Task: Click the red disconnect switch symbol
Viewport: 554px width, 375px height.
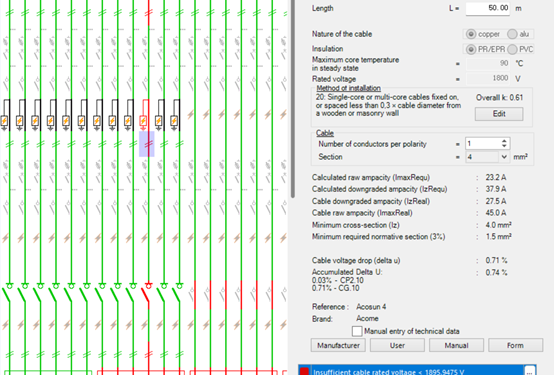Action: 146,294
